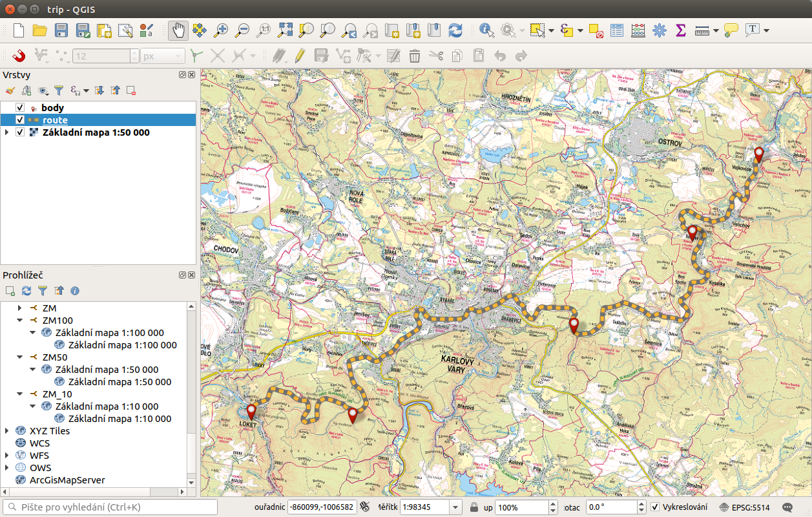Select the Pan Map hand tool
Viewport: 812px width, 517px height.
click(x=179, y=30)
